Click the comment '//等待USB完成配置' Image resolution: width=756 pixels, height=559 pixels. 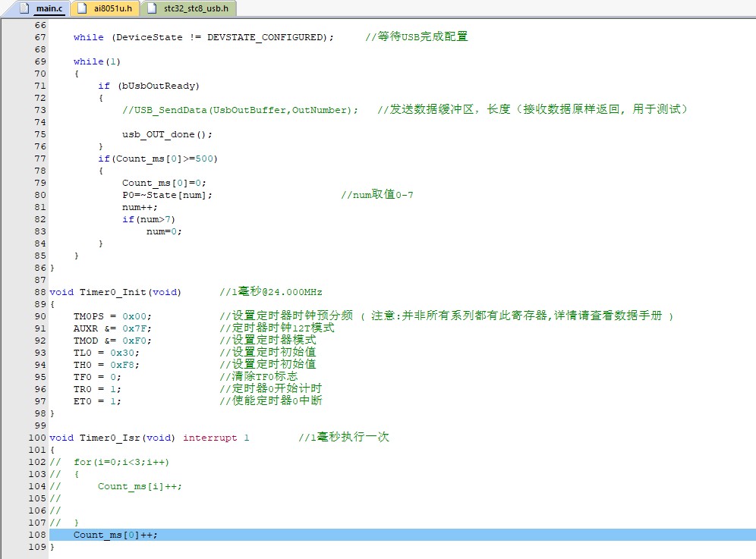[417, 36]
